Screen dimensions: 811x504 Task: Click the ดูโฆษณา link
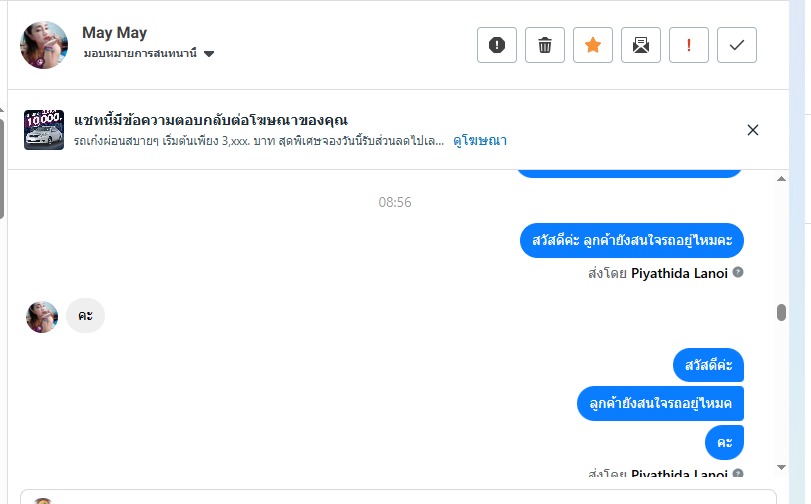[x=480, y=141]
